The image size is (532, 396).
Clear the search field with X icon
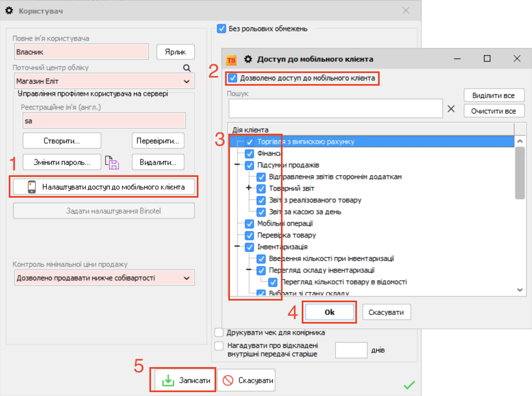(x=451, y=109)
